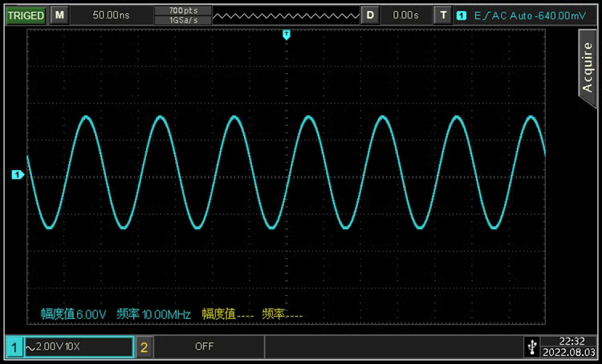Click the T trigger icon
Image resolution: width=602 pixels, height=364 pixels.
pyautogui.click(x=443, y=15)
